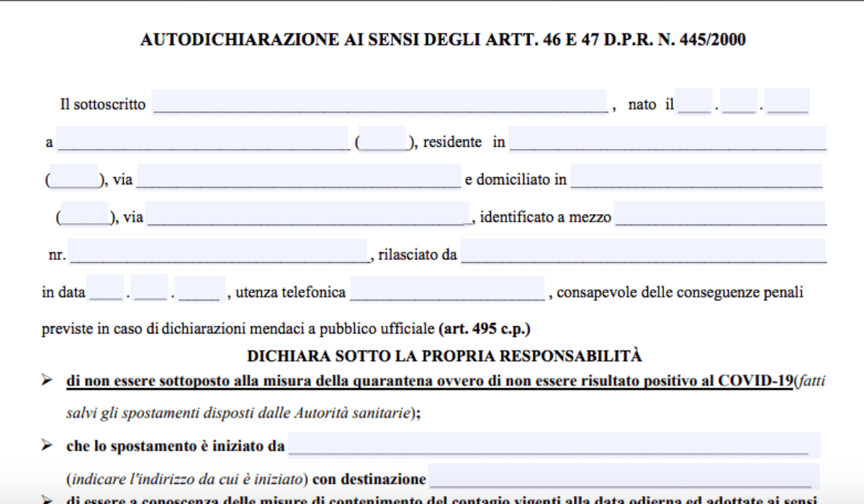This screenshot has width=864, height=504.
Task: Click the 'spostamento è iniziato da' address field
Action: tap(553, 445)
